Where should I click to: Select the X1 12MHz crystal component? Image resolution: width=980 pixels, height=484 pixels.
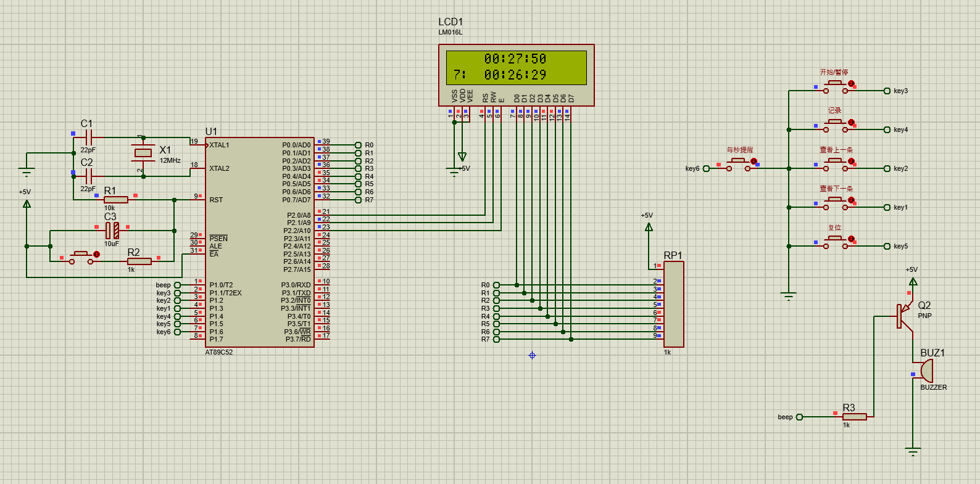click(x=143, y=153)
